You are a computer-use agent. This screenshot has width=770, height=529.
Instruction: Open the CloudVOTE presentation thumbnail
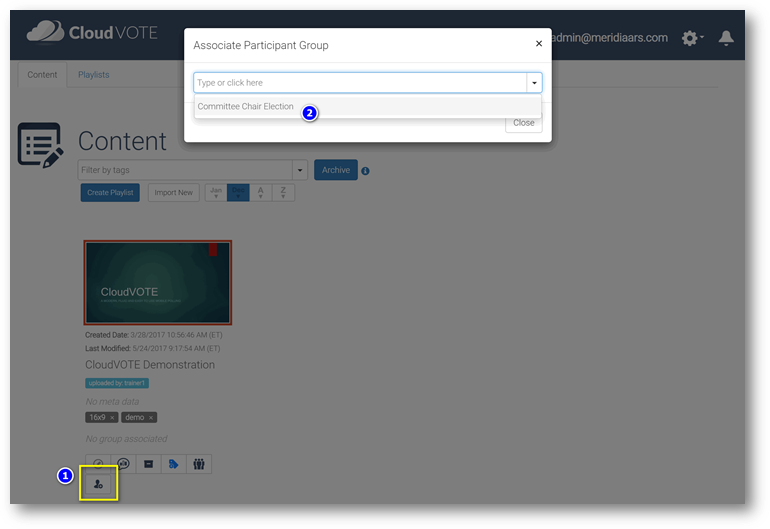pyautogui.click(x=158, y=282)
